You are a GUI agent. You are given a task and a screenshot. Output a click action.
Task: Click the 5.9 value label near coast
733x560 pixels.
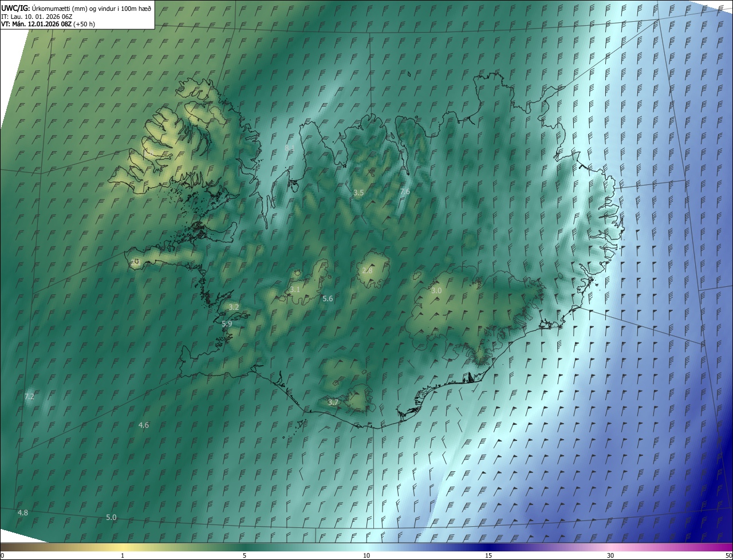tap(227, 324)
